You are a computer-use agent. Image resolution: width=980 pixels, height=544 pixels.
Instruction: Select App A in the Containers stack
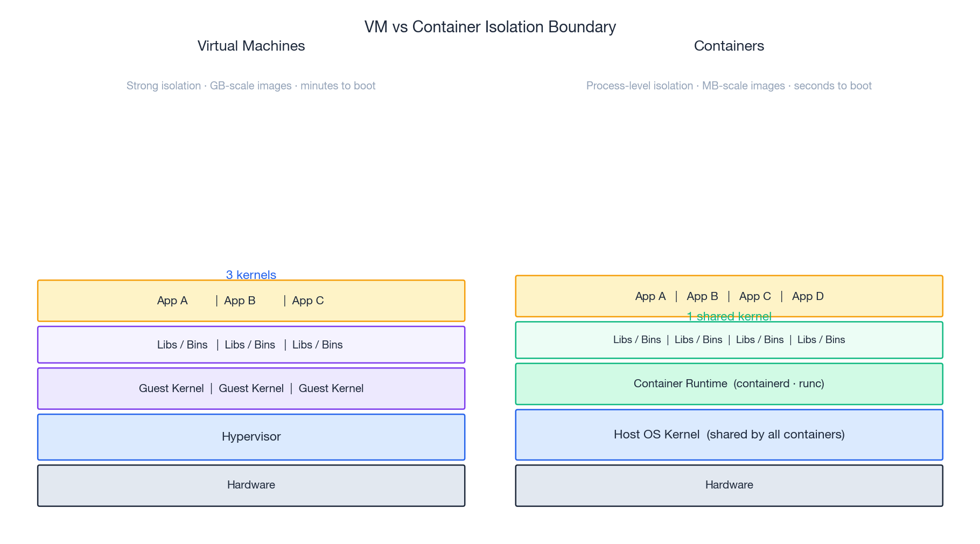650,296
